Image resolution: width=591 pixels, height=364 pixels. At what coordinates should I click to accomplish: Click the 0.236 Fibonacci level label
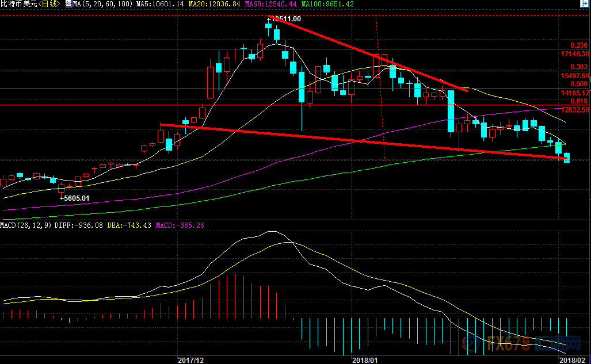coord(579,45)
